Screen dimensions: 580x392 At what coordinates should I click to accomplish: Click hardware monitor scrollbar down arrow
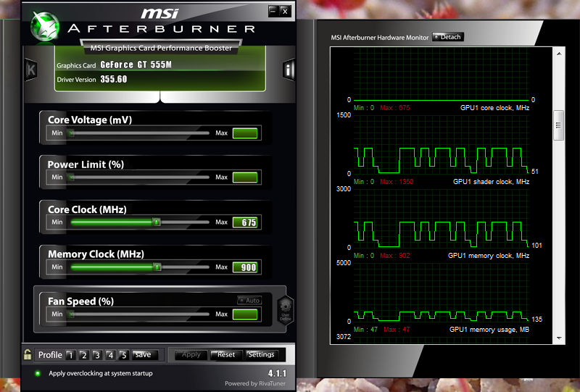(559, 338)
